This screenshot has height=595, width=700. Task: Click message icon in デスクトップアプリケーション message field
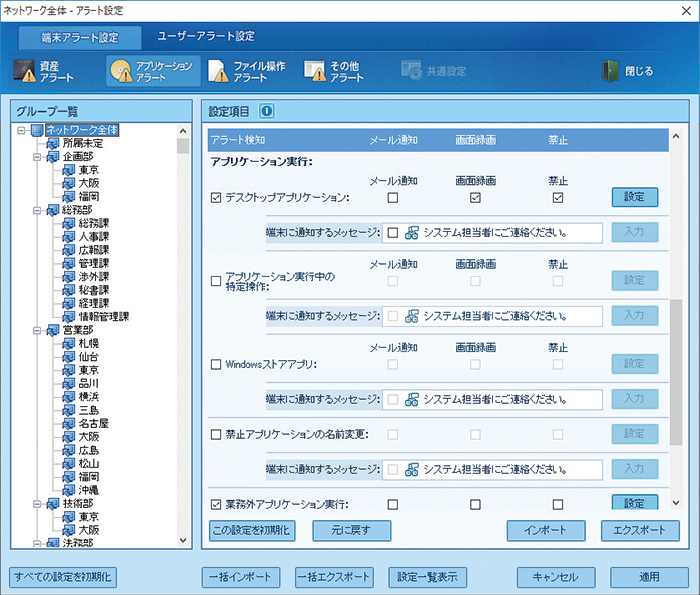click(x=412, y=233)
